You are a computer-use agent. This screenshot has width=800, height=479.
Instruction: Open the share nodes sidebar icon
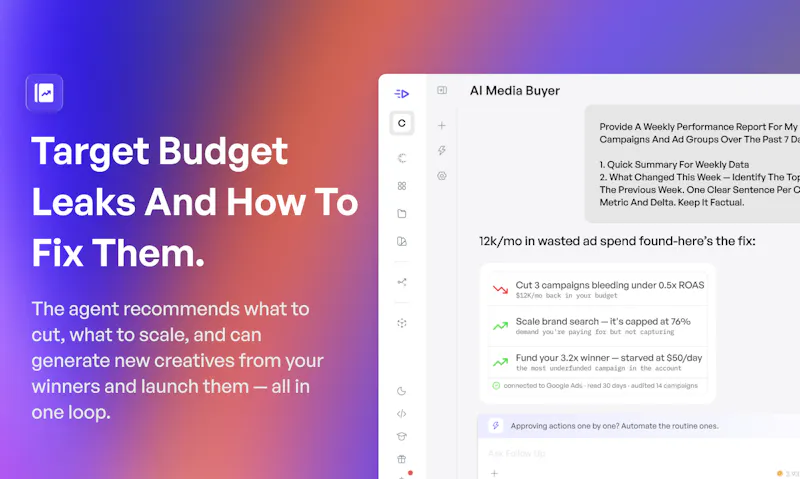click(402, 282)
